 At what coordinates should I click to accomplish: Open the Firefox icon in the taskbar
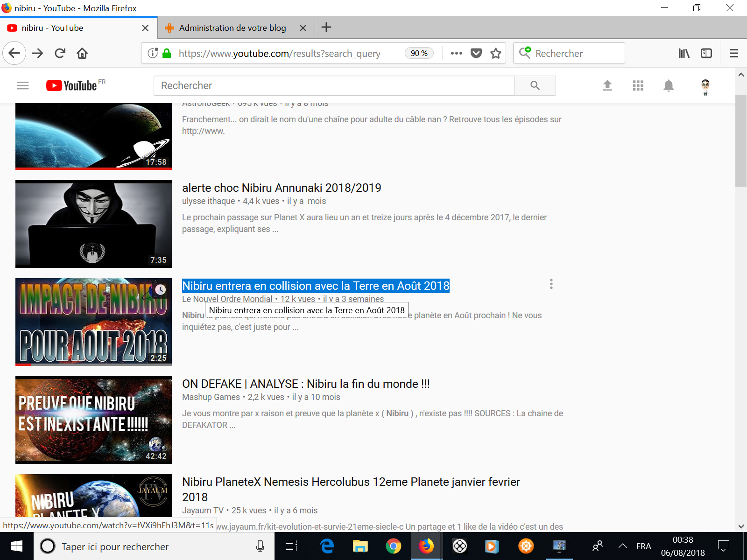[425, 546]
